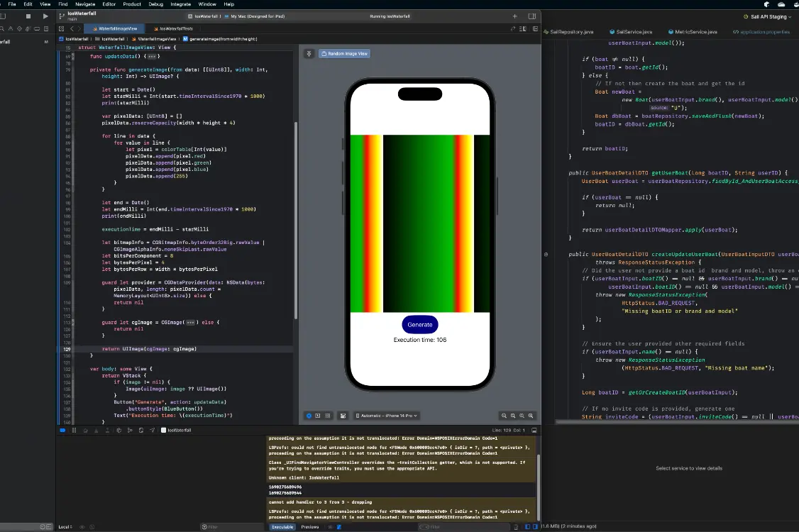
Task: Open SailService.java tab in IDE
Action: click(x=631, y=32)
